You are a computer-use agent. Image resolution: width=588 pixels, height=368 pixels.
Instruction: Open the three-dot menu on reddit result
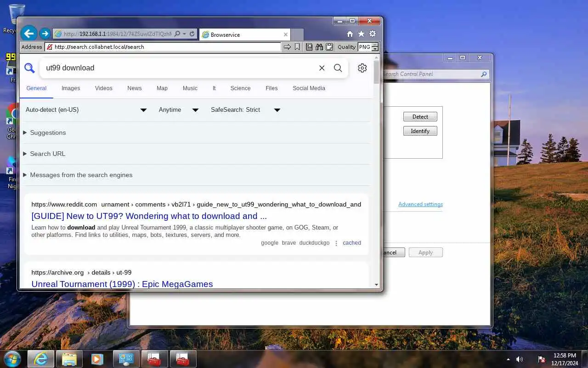coord(336,243)
